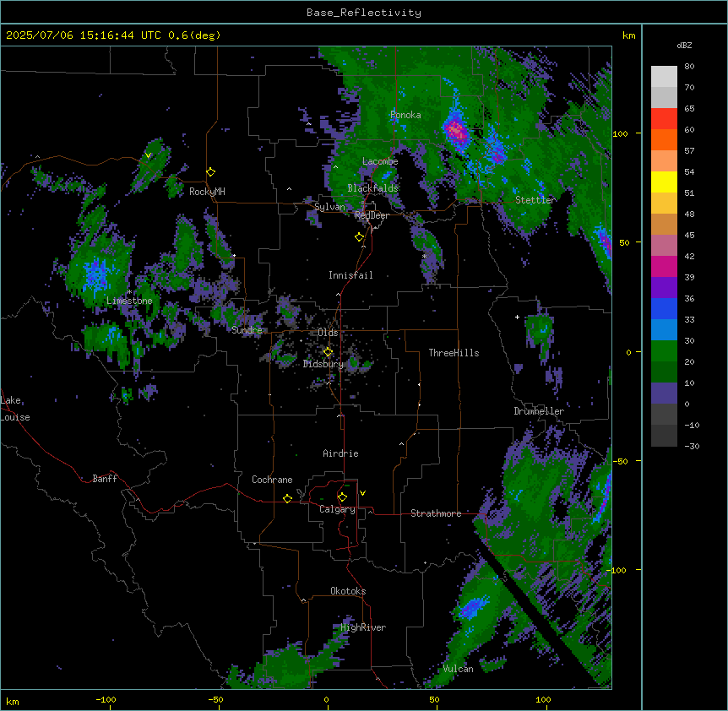Image resolution: width=728 pixels, height=711 pixels.
Task: Click the yellow diamond marker near RockyMH
Action: point(210,172)
